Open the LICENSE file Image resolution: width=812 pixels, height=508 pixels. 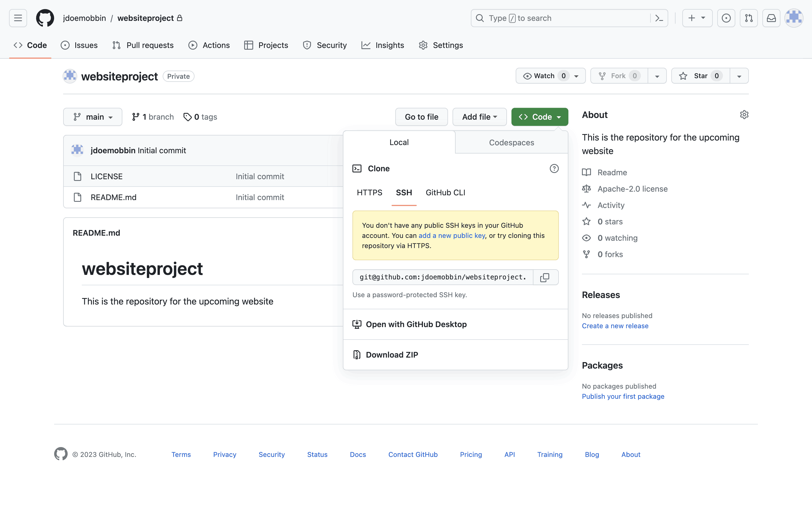[107, 176]
